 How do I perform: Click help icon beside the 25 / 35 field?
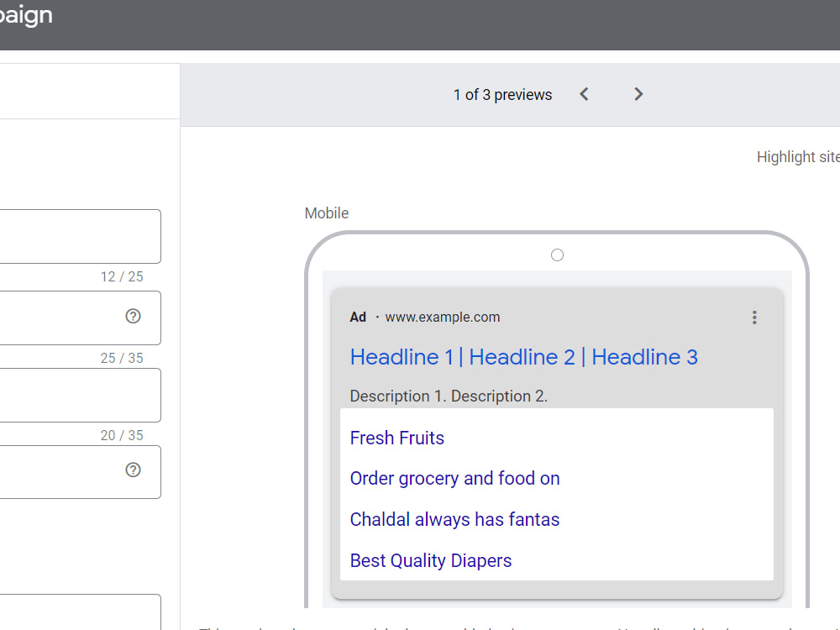click(133, 316)
